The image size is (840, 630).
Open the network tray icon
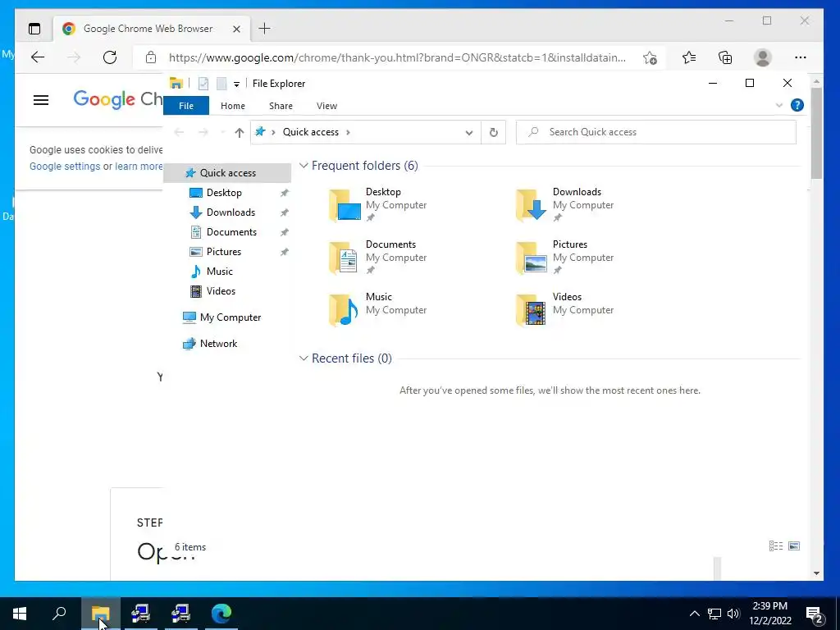coord(714,614)
